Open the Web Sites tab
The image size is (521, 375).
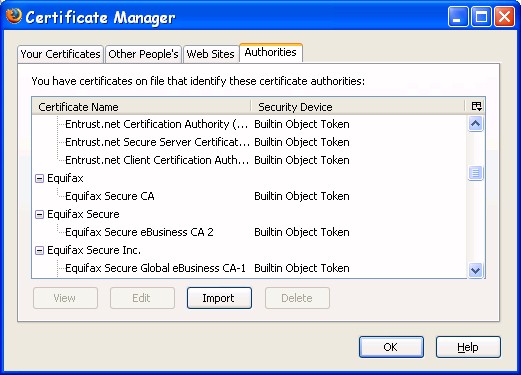[x=210, y=54]
